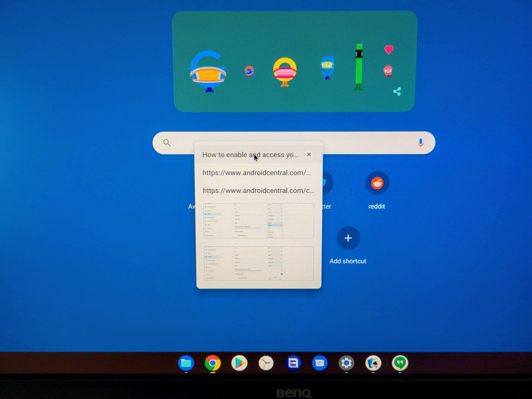Open the blue letter-B app in the shelf
The width and height of the screenshot is (532, 399).
point(293,363)
